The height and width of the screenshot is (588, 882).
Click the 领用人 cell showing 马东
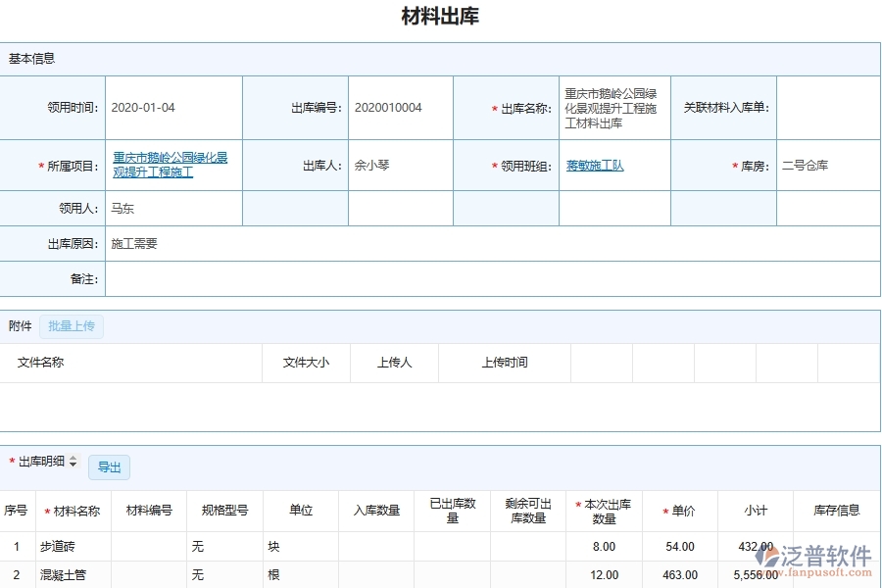[x=122, y=208]
